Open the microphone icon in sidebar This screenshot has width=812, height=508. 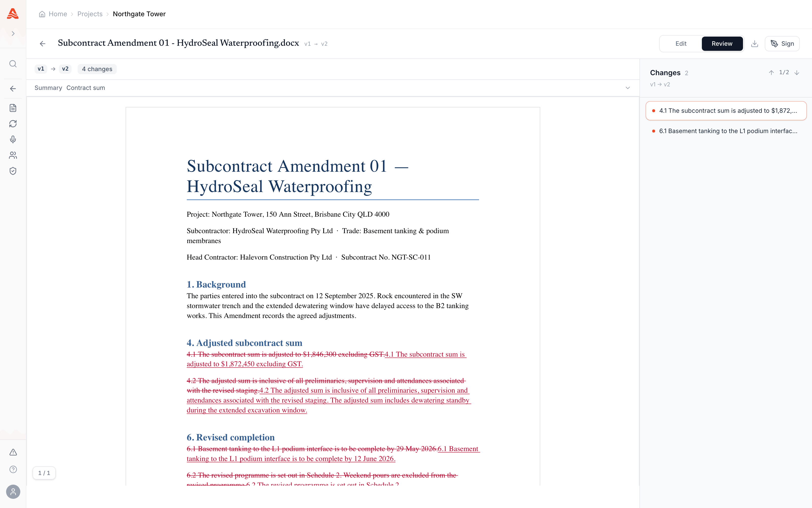(x=13, y=139)
